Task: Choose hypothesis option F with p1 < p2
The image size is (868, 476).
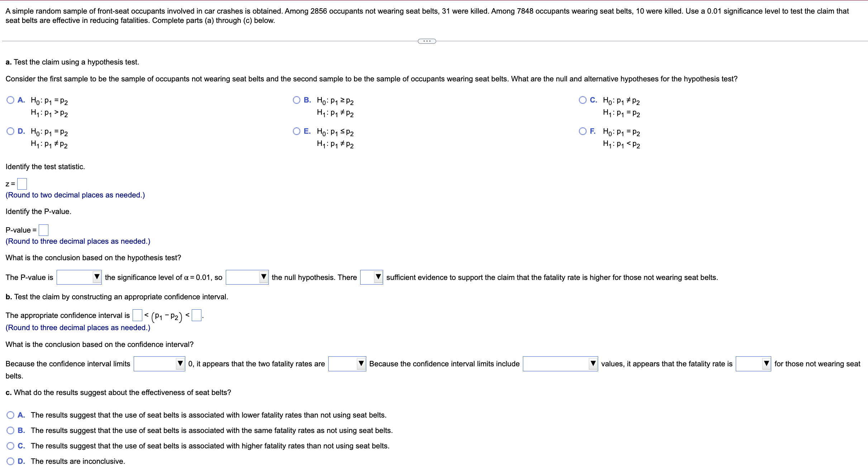Action: 582,131
